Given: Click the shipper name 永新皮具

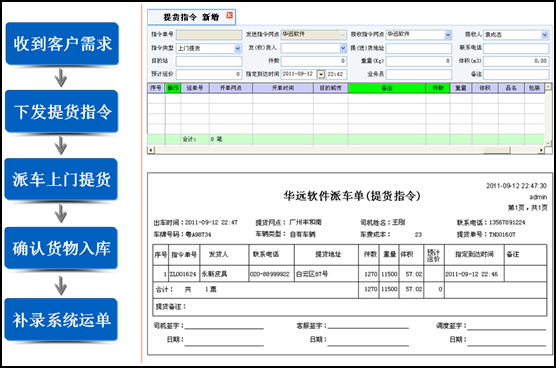Looking at the screenshot, I should tap(214, 274).
